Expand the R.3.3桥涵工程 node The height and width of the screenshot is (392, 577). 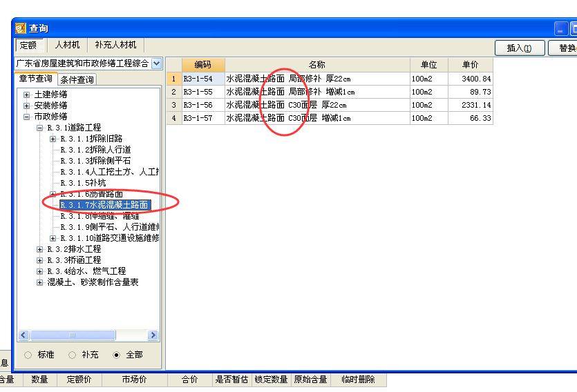pyautogui.click(x=40, y=260)
